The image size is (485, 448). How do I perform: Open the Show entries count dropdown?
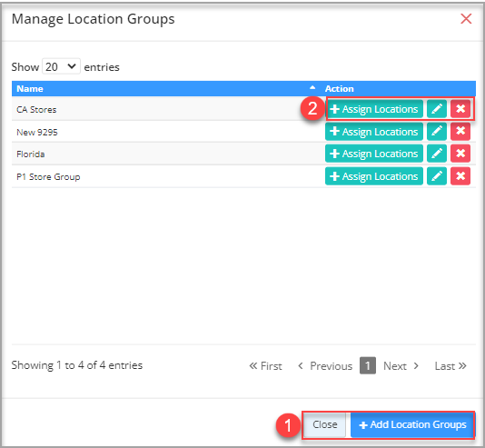tap(61, 66)
